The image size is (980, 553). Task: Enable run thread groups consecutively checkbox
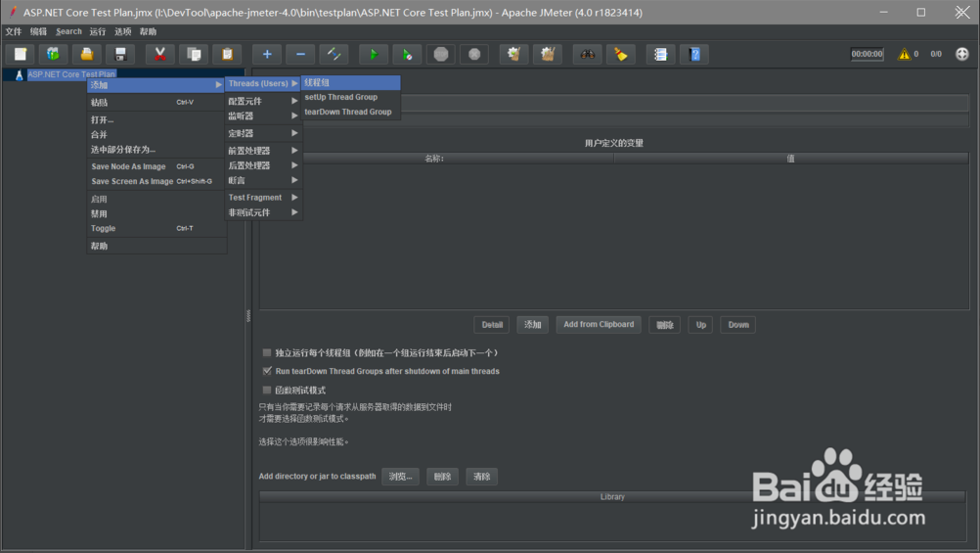click(267, 352)
